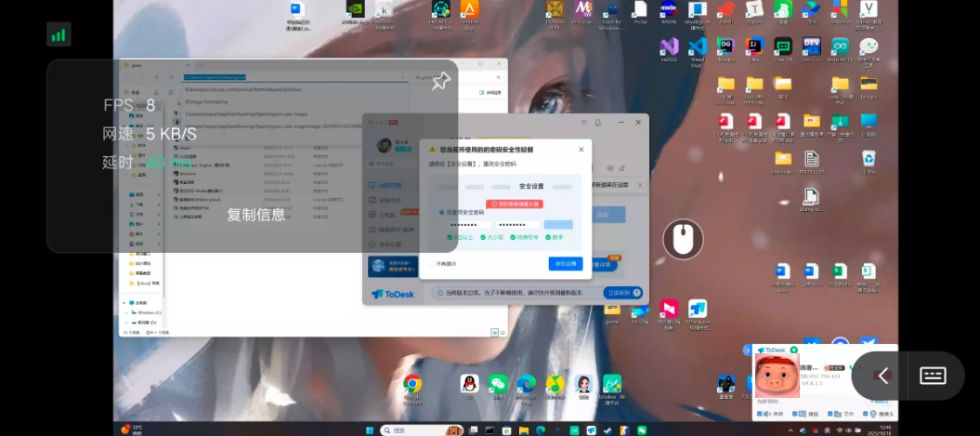The width and height of the screenshot is (980, 436).
Task: Open WeChat desktop shortcut
Action: (498, 387)
